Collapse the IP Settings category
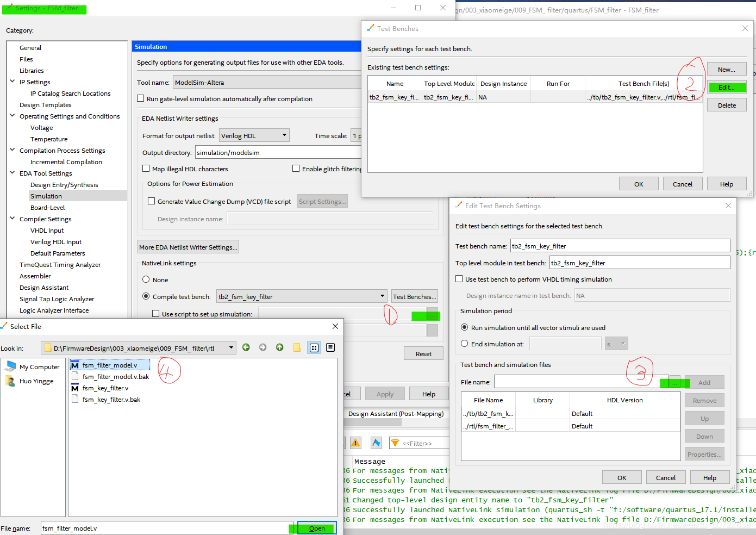Viewport: 756px width, 535px height. 12,82
